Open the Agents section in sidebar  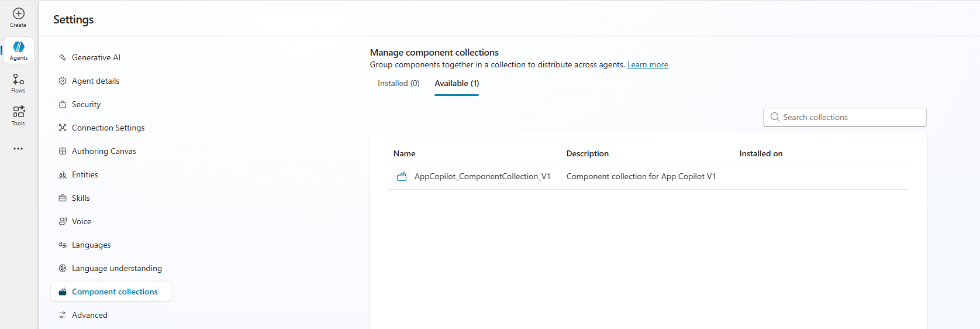click(18, 50)
